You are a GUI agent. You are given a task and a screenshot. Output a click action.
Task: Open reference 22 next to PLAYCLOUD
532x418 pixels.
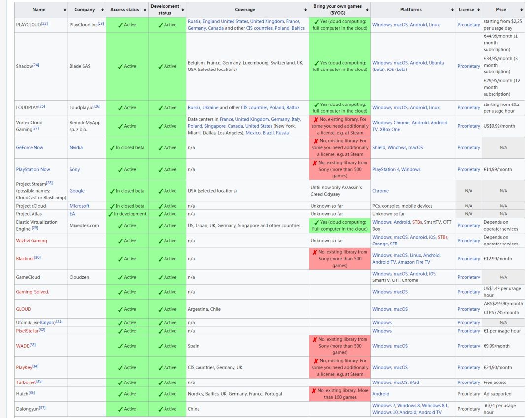click(x=44, y=24)
